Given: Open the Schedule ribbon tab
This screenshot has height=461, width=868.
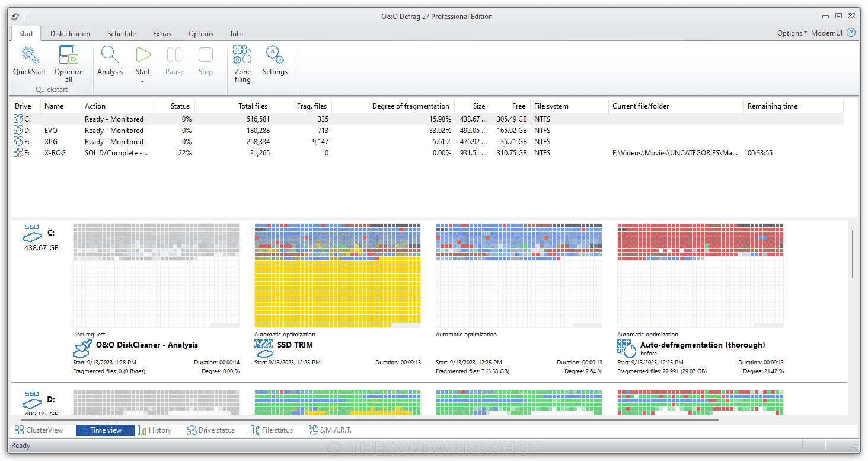Looking at the screenshot, I should coord(122,34).
